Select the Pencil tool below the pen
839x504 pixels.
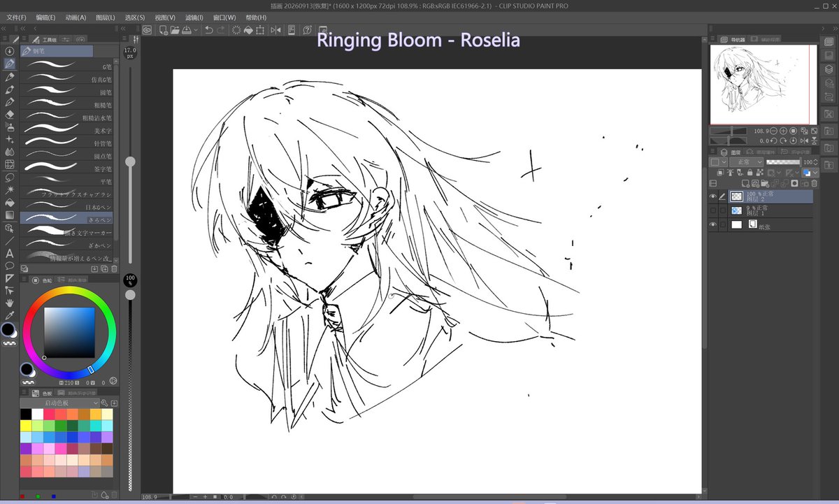(x=10, y=76)
